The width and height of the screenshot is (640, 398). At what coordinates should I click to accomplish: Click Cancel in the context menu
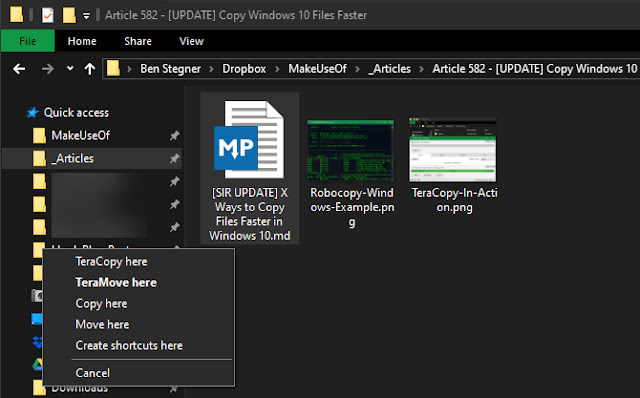[93, 373]
